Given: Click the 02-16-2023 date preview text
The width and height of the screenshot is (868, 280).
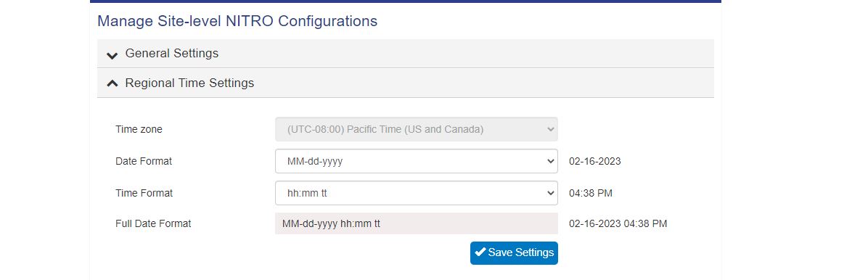Looking at the screenshot, I should point(595,162).
